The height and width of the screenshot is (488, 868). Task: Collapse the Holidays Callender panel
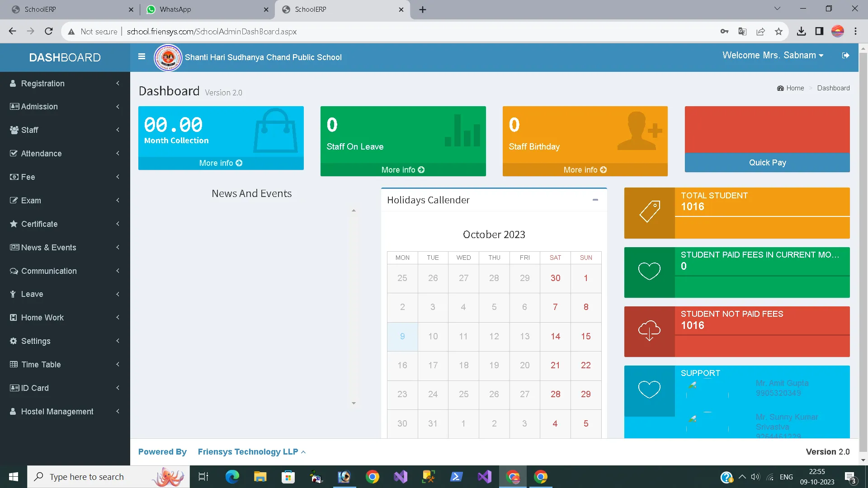595,200
